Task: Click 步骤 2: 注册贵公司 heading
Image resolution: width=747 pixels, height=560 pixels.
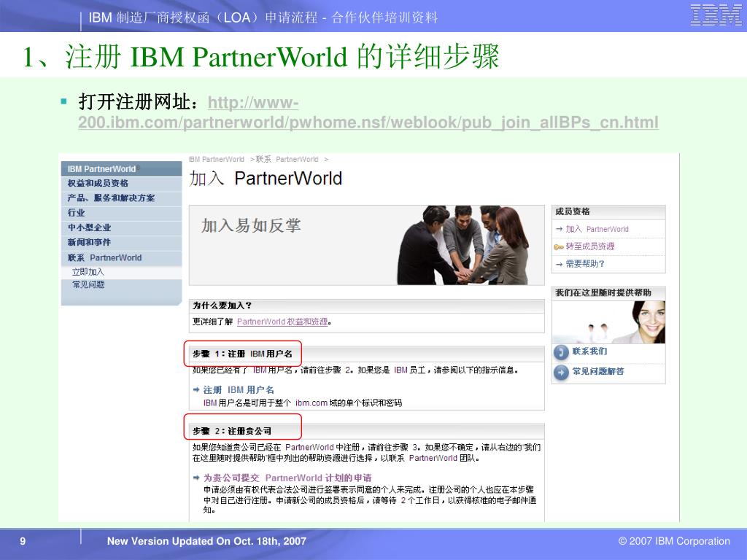Action: coord(232,431)
